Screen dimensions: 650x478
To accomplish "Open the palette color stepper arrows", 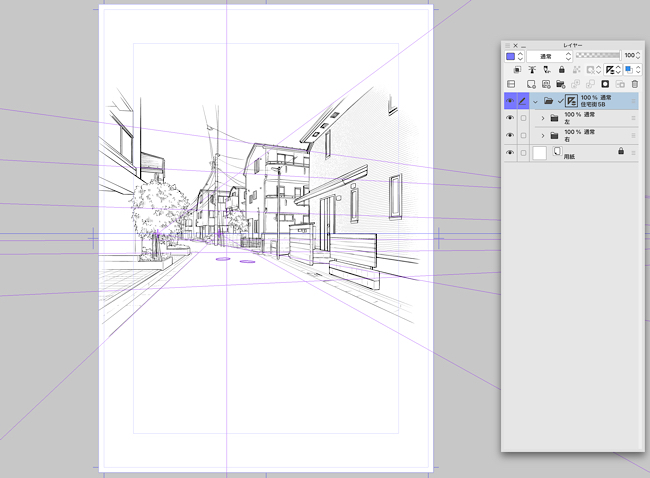I will tap(520, 56).
